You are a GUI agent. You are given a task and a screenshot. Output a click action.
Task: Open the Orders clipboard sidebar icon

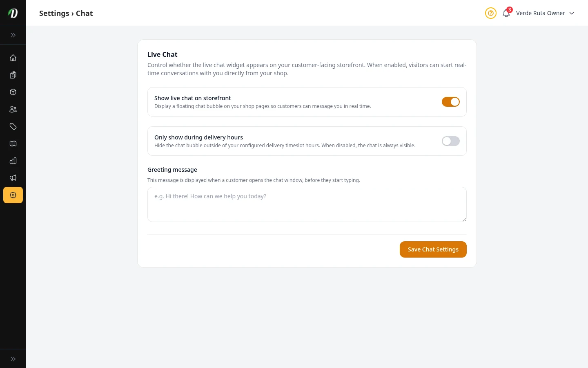click(13, 75)
